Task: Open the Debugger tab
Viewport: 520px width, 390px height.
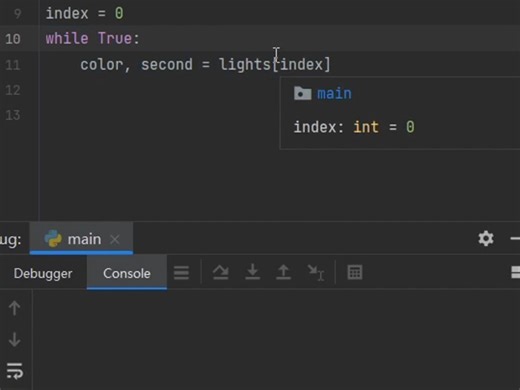Action: coord(43,273)
